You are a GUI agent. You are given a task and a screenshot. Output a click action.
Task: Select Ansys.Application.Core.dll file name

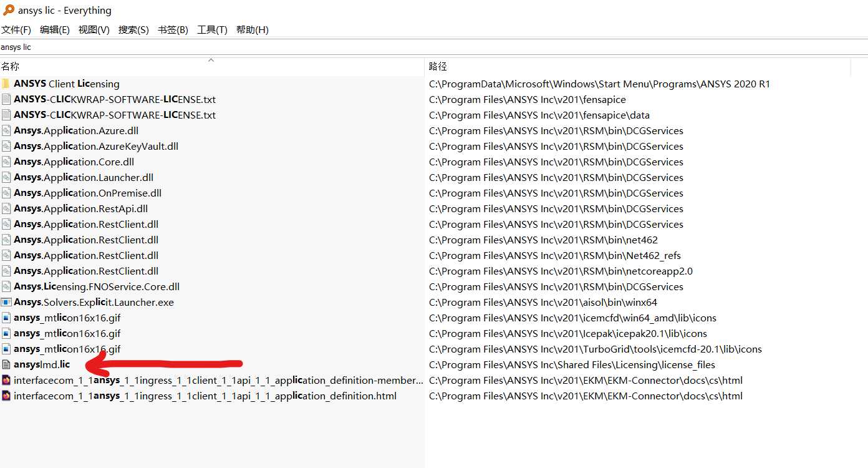pyautogui.click(x=74, y=162)
